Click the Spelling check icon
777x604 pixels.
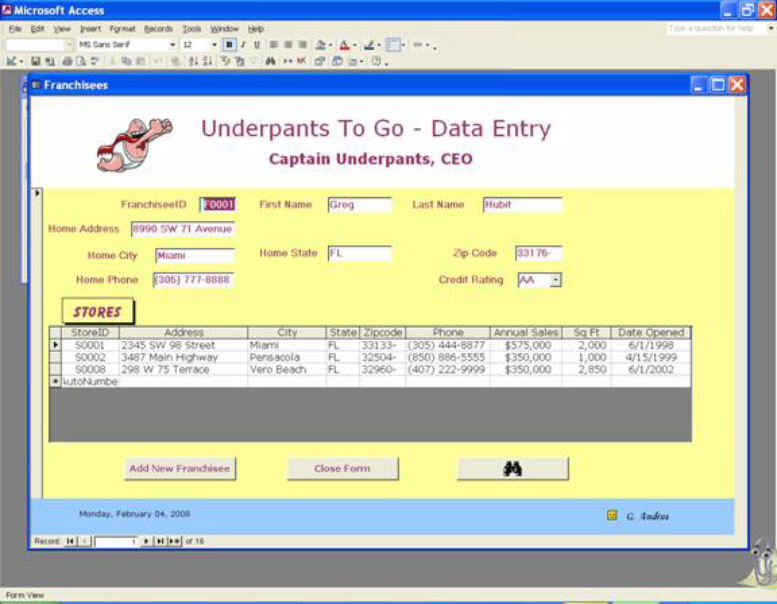pyautogui.click(x=95, y=61)
